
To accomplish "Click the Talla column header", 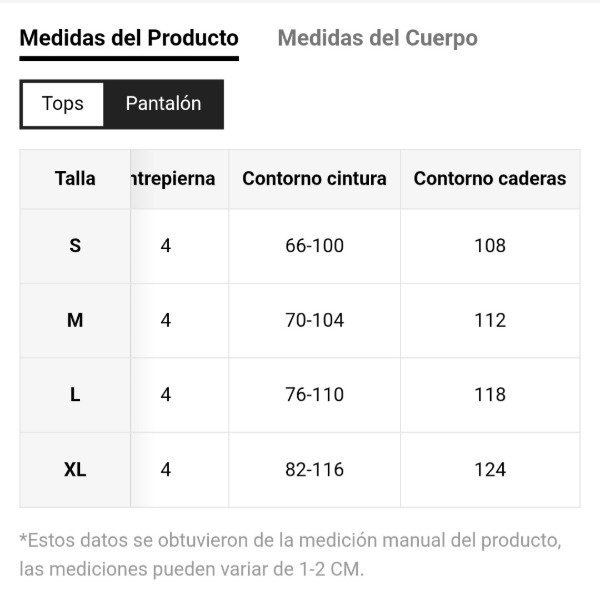I will tap(75, 179).
